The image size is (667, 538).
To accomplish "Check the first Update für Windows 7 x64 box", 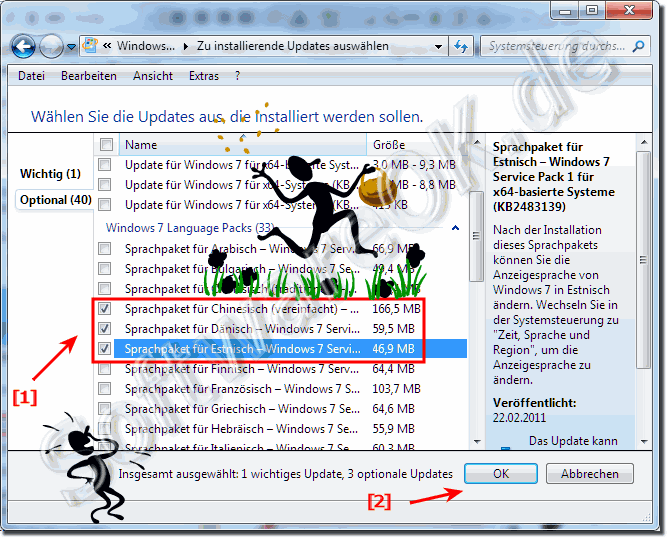I will point(105,165).
